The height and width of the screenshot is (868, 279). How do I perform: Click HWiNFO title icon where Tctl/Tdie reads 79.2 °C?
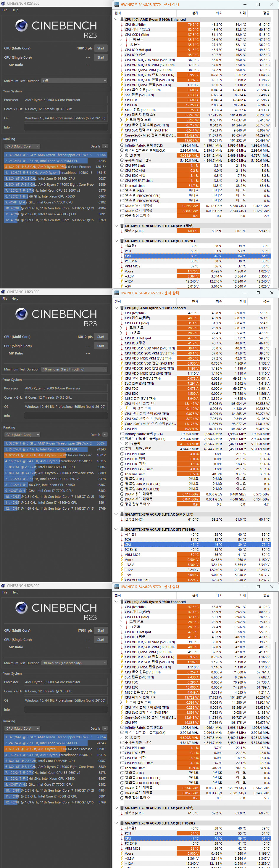pyautogui.click(x=117, y=4)
